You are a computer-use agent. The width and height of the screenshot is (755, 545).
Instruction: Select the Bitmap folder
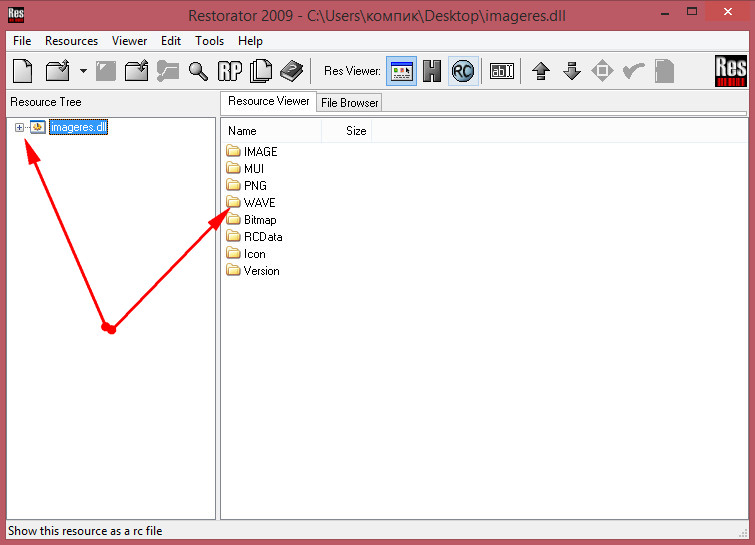(260, 220)
